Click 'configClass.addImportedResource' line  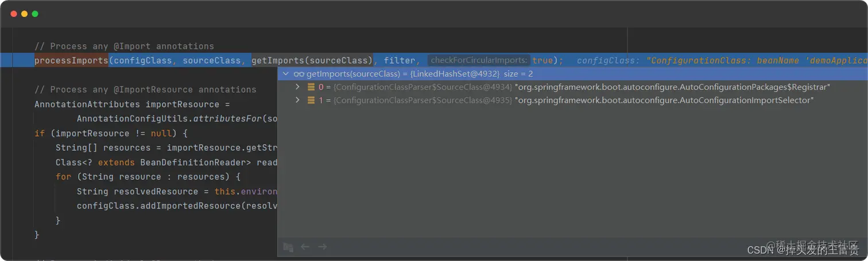(x=177, y=206)
